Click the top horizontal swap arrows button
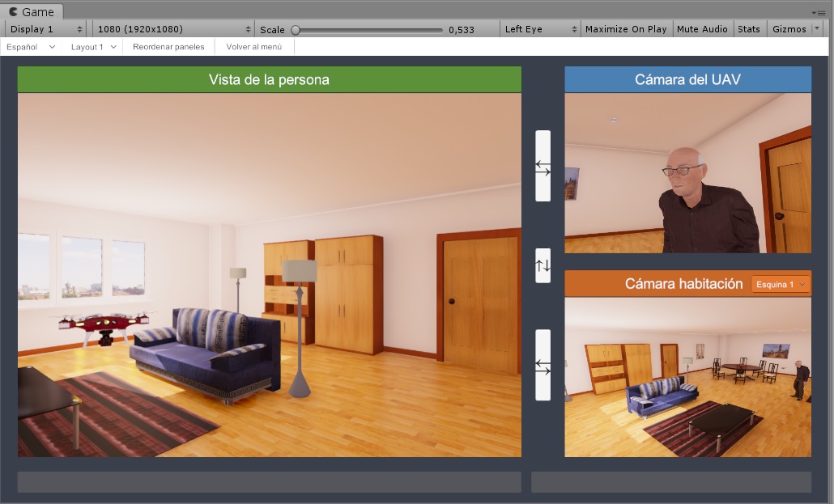This screenshot has height=504, width=834. 543,167
